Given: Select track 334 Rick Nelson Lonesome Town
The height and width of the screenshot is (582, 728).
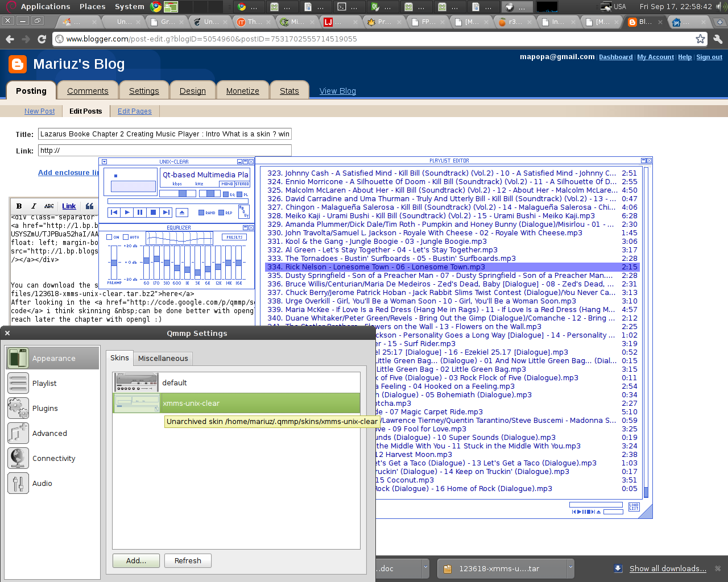Looking at the screenshot, I should pos(452,267).
